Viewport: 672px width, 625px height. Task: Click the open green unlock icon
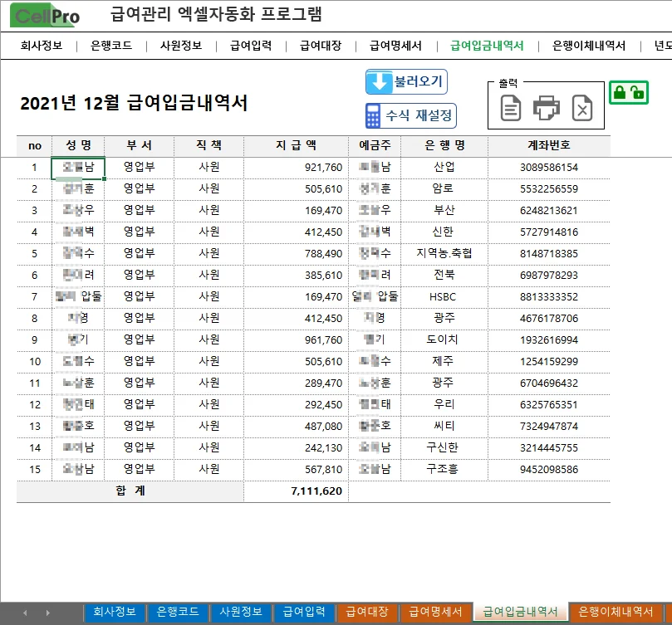pos(637,92)
